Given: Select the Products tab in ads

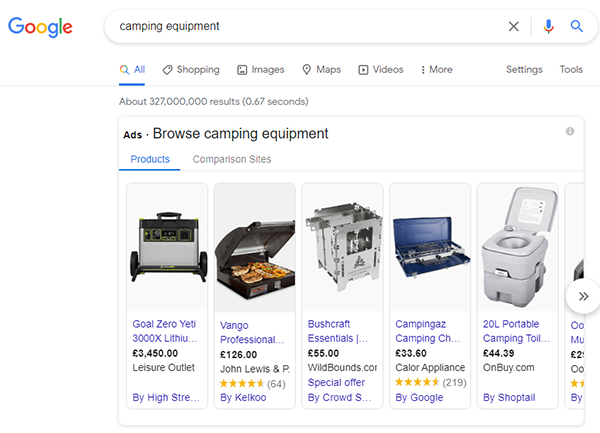Looking at the screenshot, I should pos(150,159).
